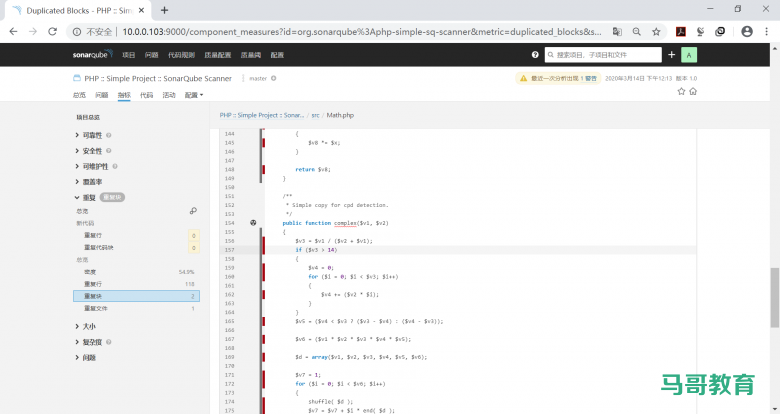Close the Duplicated Blocks browser tab

(141, 10)
